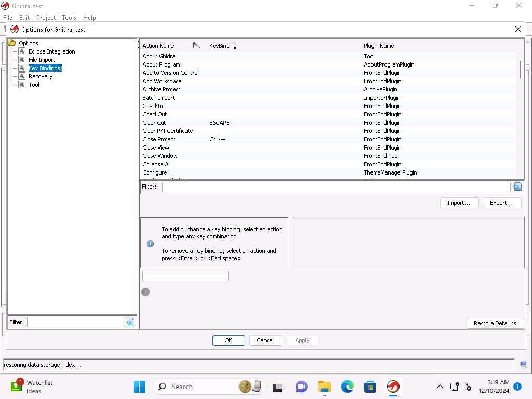532x399 pixels.
Task: Open File Explorer from the taskbar
Action: click(324, 387)
